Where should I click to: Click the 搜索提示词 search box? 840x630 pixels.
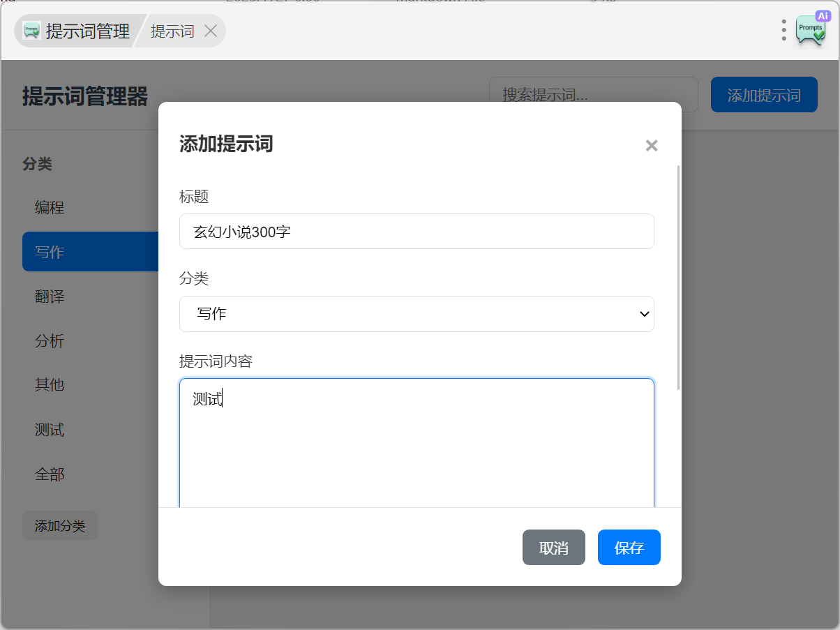(593, 95)
